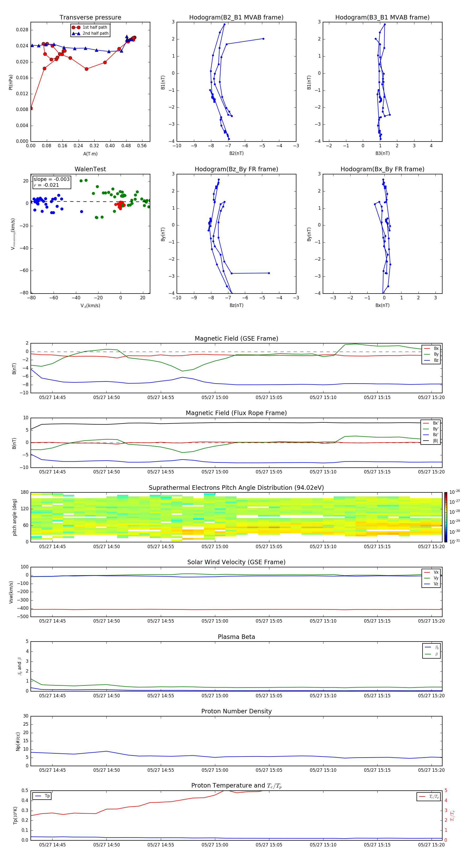Screen dimensions: 473x868
Task: Click the 'Magnetic Field (Flux Rope Frame)' title
Action: (236, 413)
